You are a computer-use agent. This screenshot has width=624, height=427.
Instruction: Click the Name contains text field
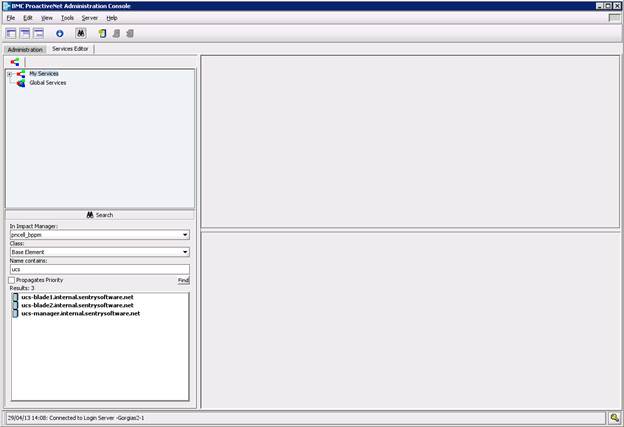pos(99,269)
